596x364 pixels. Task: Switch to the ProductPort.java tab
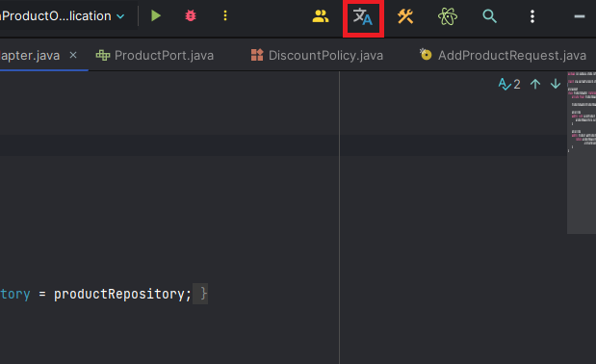pyautogui.click(x=154, y=56)
